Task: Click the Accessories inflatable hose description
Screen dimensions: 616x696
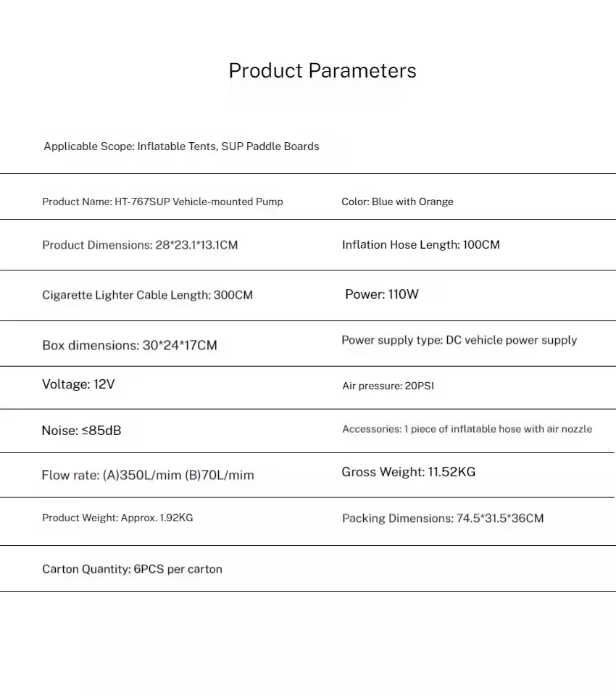Action: 467,429
